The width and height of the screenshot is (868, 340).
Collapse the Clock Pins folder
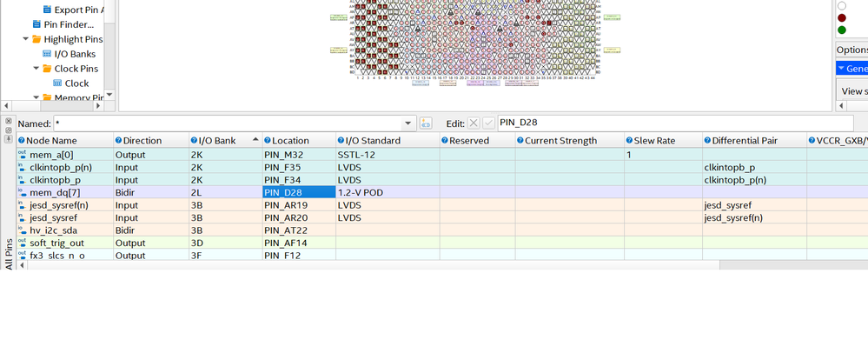pos(36,69)
